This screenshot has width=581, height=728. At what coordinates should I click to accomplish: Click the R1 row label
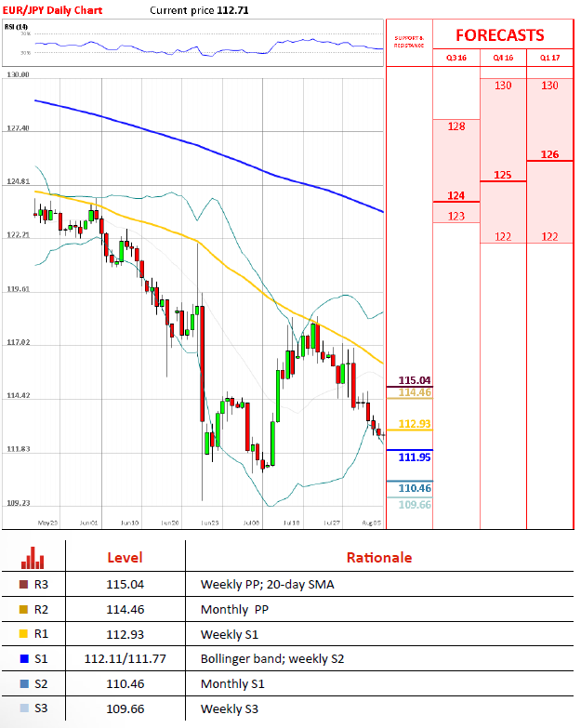(x=41, y=634)
